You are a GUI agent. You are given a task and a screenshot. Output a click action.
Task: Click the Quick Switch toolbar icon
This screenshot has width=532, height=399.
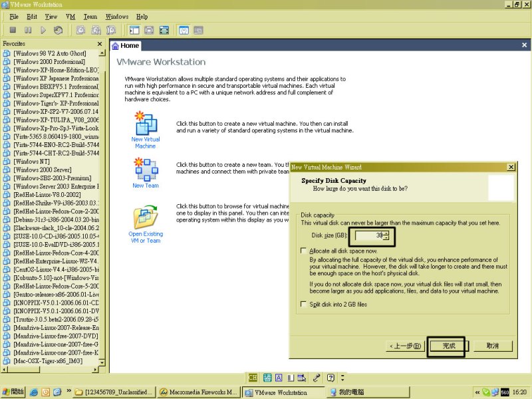[149, 30]
